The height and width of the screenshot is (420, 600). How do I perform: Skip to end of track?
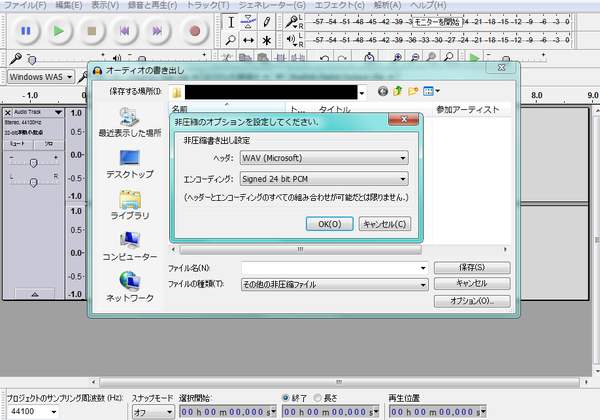click(157, 31)
